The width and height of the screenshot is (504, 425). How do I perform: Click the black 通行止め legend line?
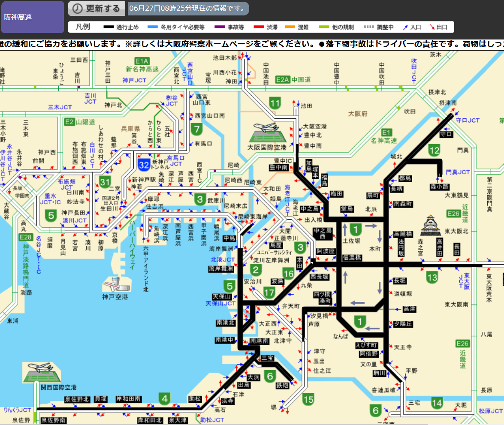(x=109, y=27)
